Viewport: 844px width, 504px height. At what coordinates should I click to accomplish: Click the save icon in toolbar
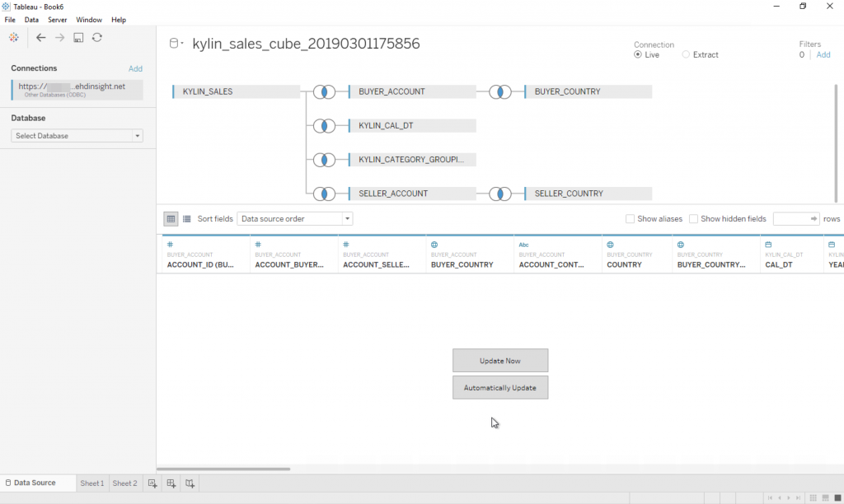78,38
